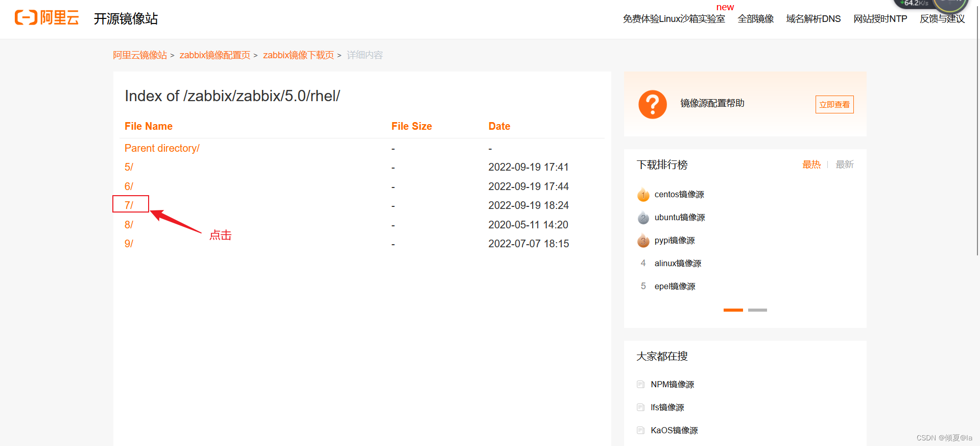Click the 立即查看 button

[x=834, y=105]
